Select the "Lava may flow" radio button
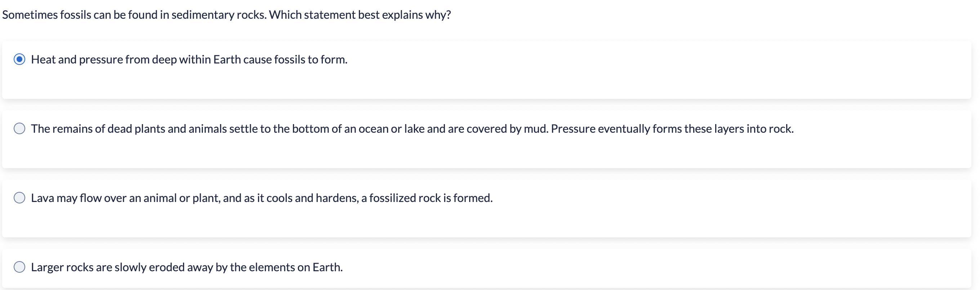980x290 pixels. pyautogui.click(x=19, y=198)
